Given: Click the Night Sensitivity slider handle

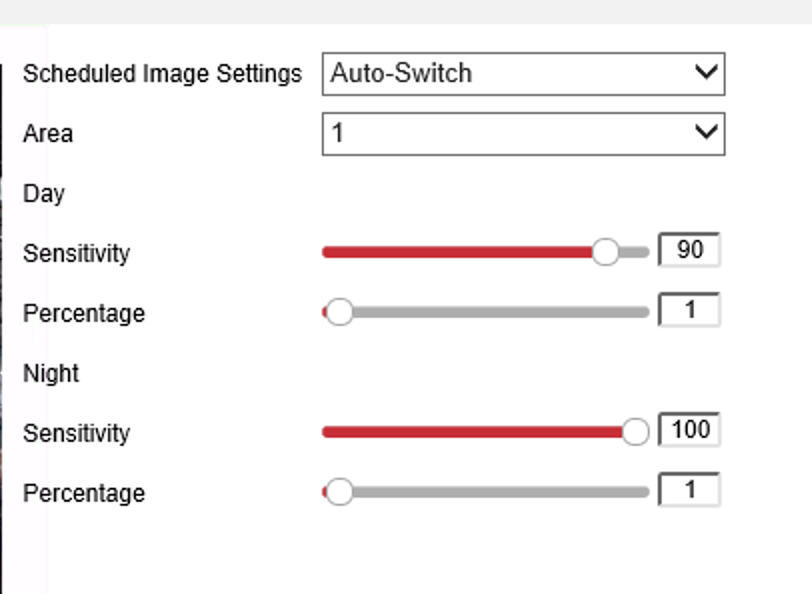Looking at the screenshot, I should [635, 432].
